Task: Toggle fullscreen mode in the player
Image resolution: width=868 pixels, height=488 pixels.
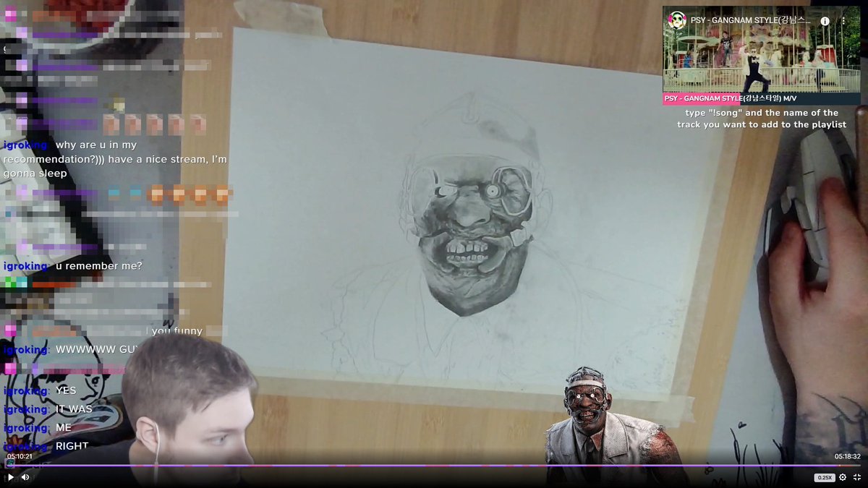Action: pyautogui.click(x=857, y=477)
